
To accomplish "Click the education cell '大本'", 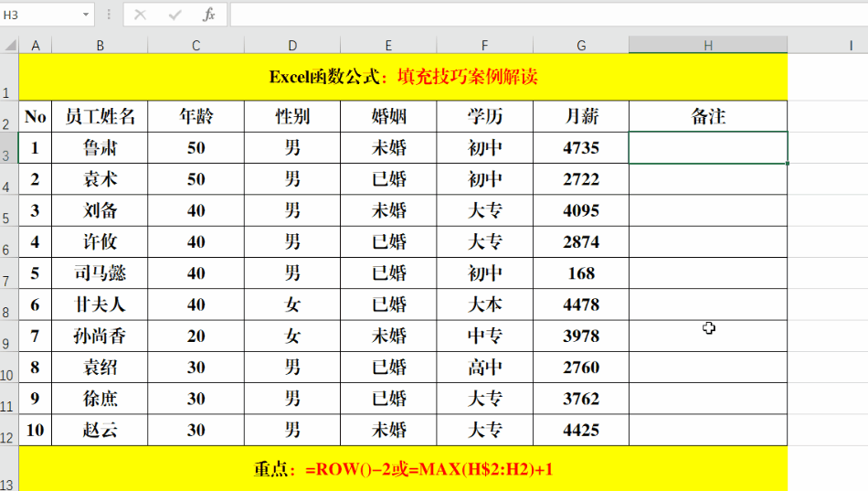I will tap(484, 304).
